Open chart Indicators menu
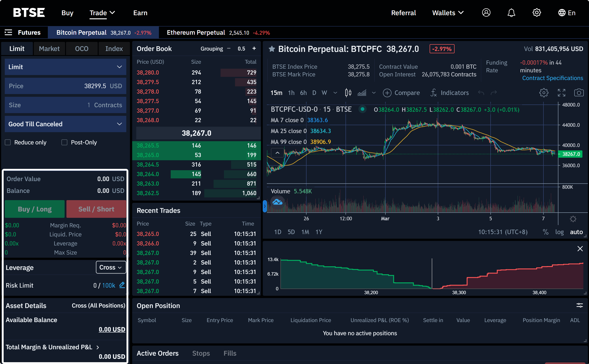This screenshot has height=364, width=589. click(449, 93)
